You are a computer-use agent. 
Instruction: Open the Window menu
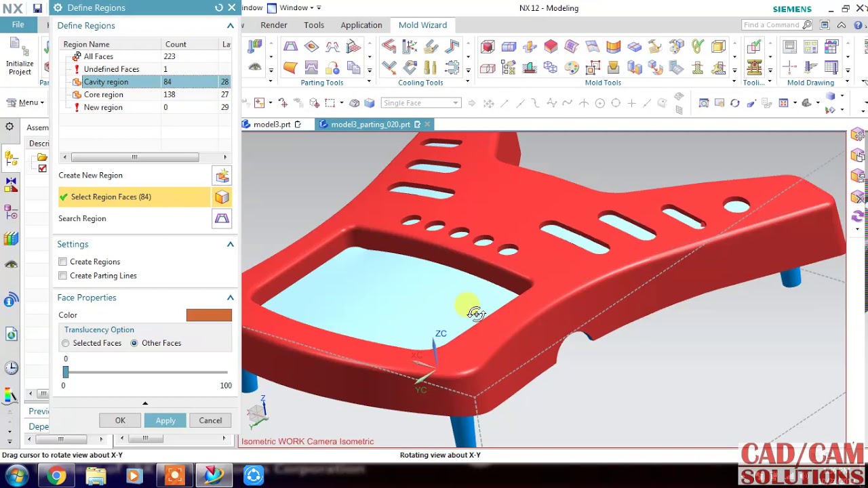click(x=294, y=8)
